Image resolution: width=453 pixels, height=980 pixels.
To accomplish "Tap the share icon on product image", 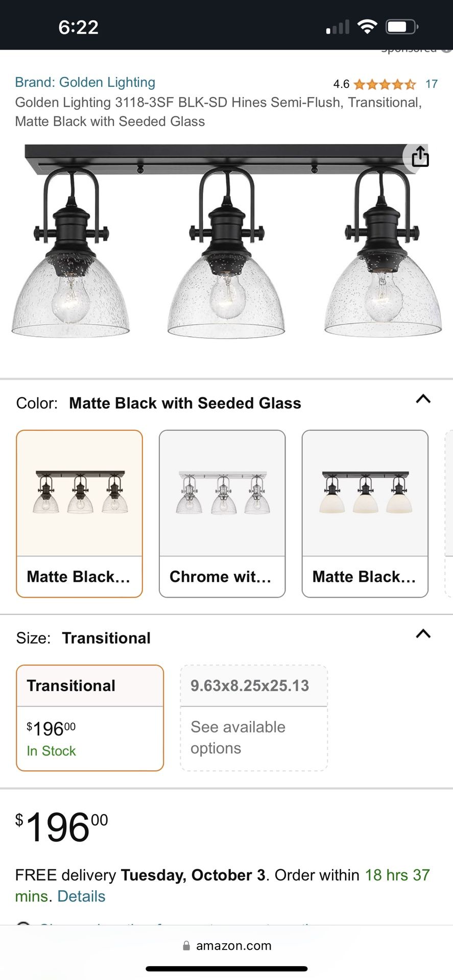I will pos(420,157).
